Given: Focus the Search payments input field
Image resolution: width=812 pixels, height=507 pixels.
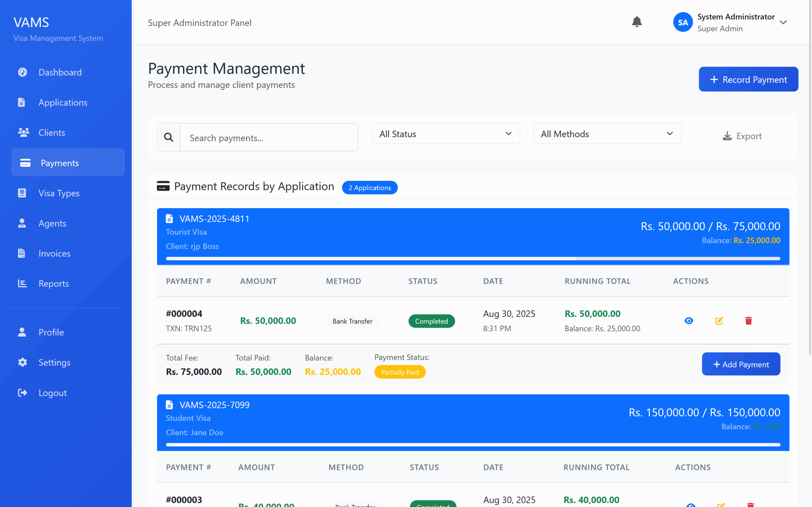Looking at the screenshot, I should pos(269,138).
